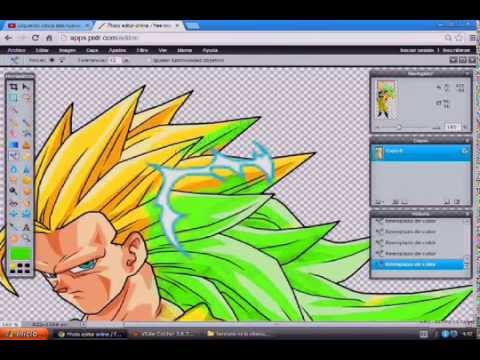Select the Magic Wand tool
The width and height of the screenshot is (480, 360).
(x=13, y=109)
